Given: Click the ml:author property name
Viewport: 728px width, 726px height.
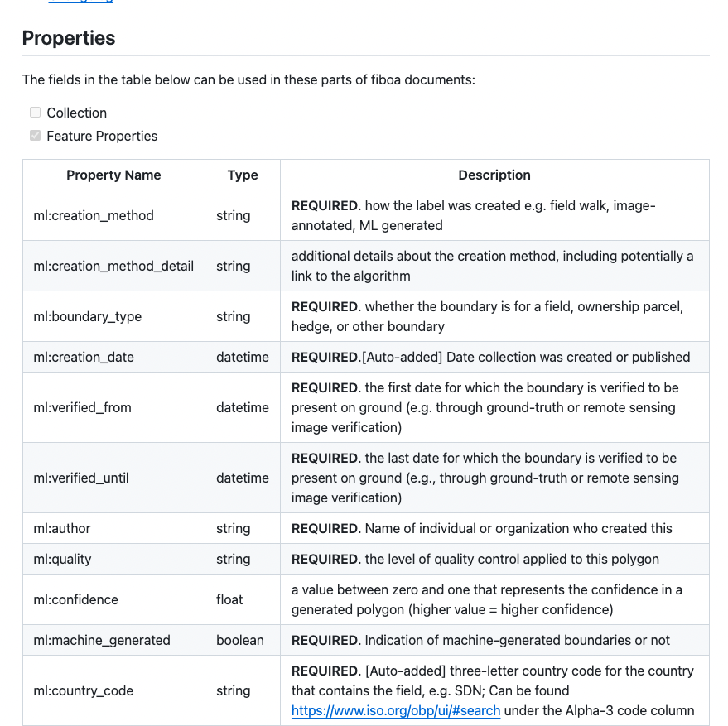Looking at the screenshot, I should 62,528.
